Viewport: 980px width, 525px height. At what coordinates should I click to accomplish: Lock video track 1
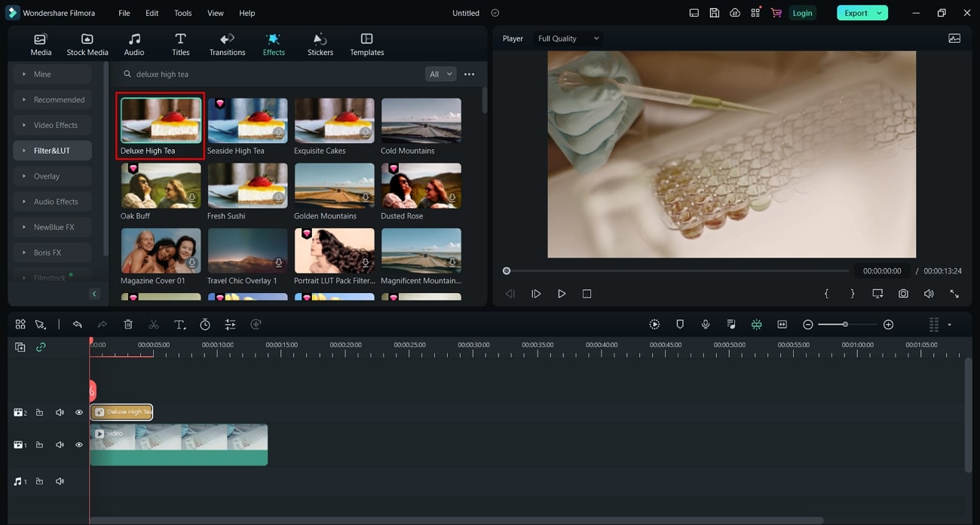point(39,444)
